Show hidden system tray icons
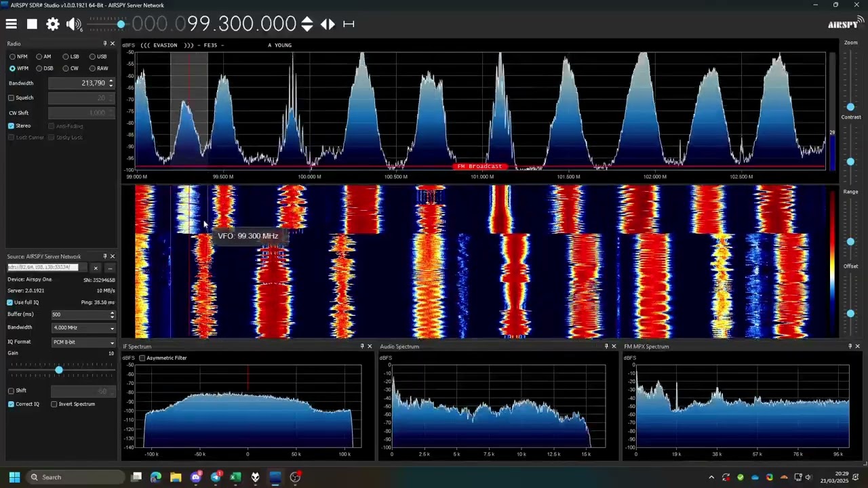Screen dimensions: 868x488 point(711,477)
